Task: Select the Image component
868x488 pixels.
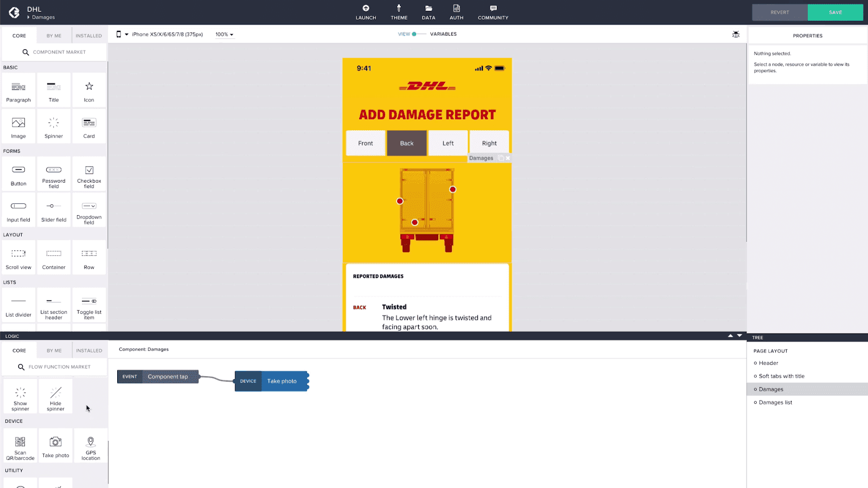Action: (x=18, y=127)
